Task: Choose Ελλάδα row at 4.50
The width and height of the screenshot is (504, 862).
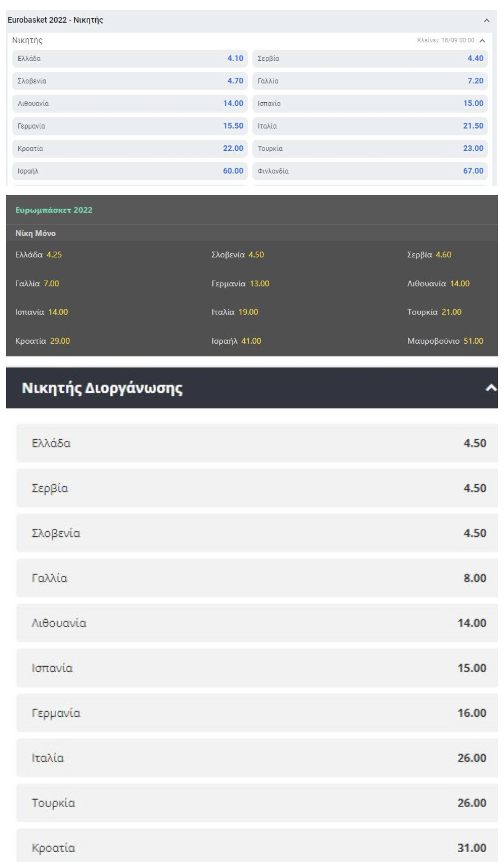Action: [x=257, y=443]
